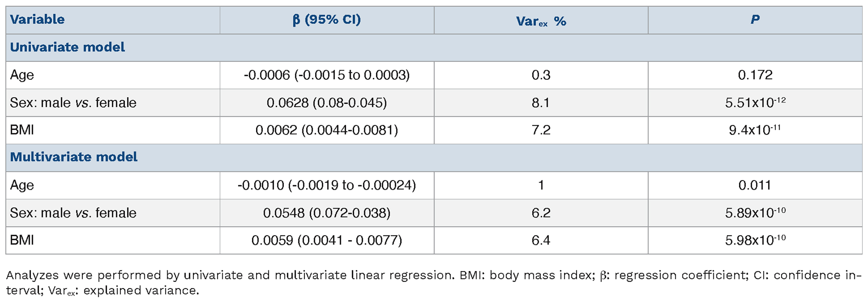Select the multivariate Age coefficient -0.0010 cell

(327, 185)
